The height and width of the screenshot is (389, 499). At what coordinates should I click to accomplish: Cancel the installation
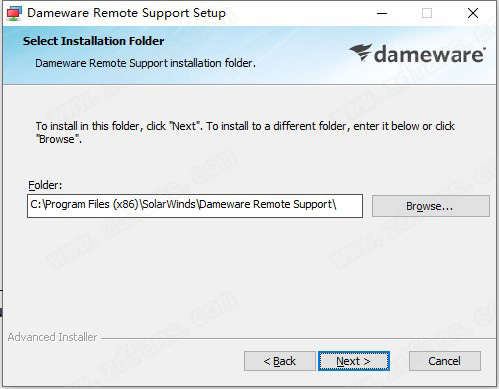(445, 361)
